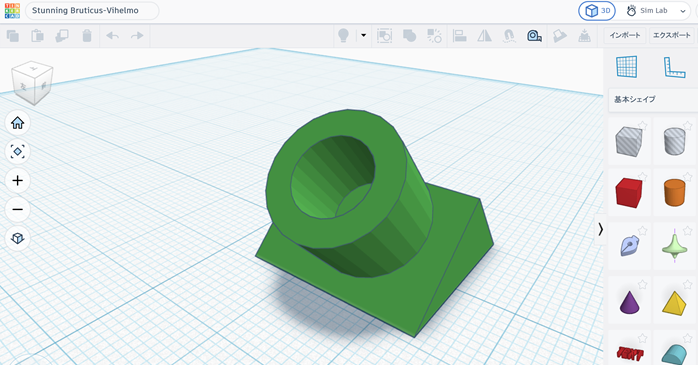698x365 pixels.
Task: Select the Ruler L-shaped tool
Action: (674, 67)
